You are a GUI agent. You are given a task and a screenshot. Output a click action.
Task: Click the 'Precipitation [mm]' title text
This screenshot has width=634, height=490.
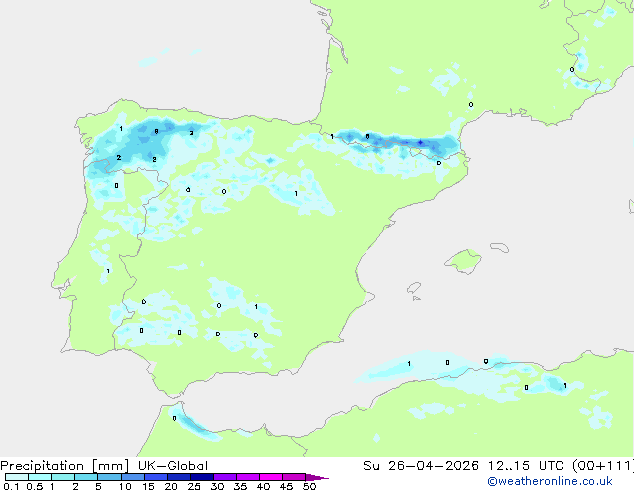(x=65, y=466)
